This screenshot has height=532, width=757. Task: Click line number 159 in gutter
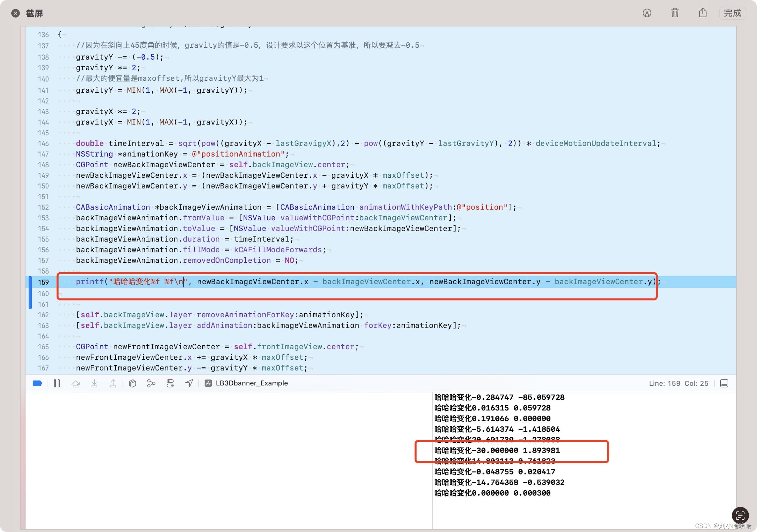(43, 282)
